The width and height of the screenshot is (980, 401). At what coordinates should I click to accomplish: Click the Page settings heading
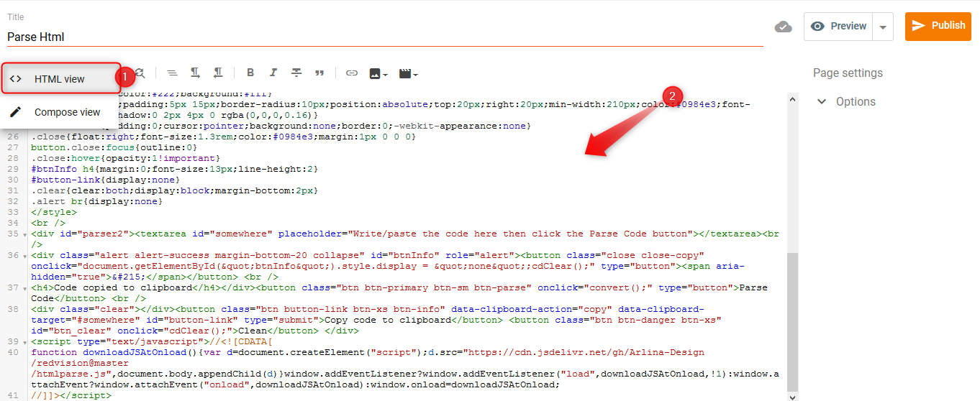[x=848, y=73]
